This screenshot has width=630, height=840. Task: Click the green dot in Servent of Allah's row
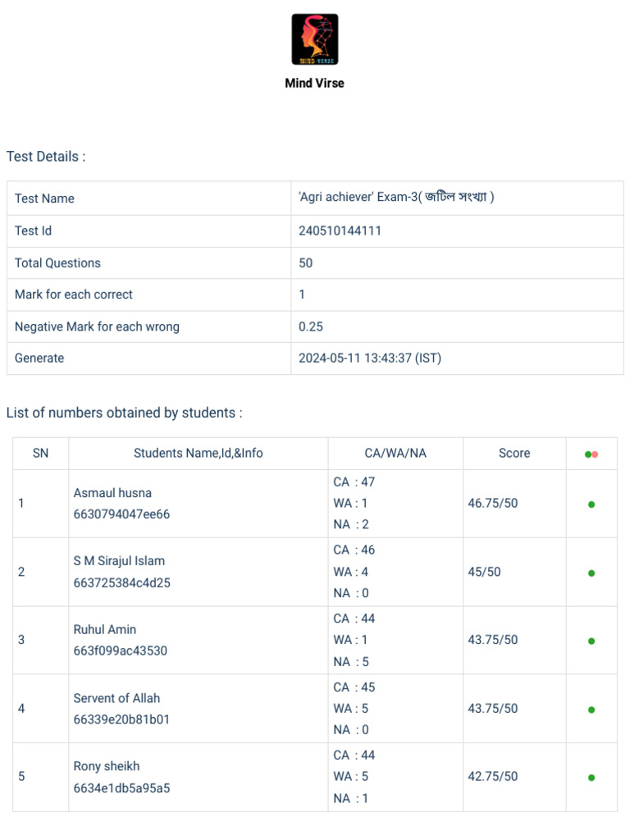click(591, 710)
